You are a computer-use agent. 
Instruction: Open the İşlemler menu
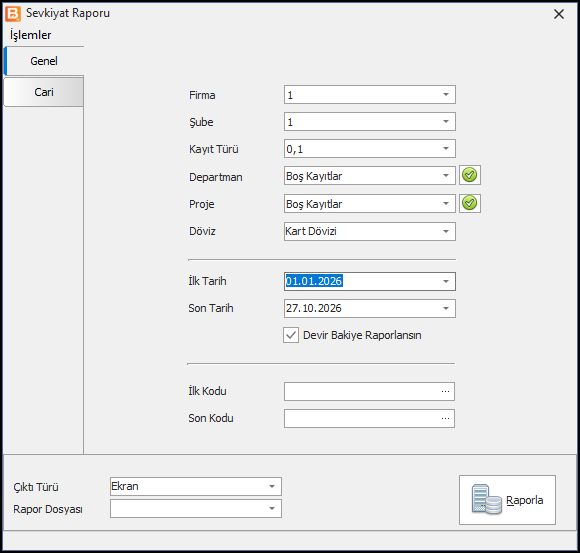pyautogui.click(x=31, y=35)
